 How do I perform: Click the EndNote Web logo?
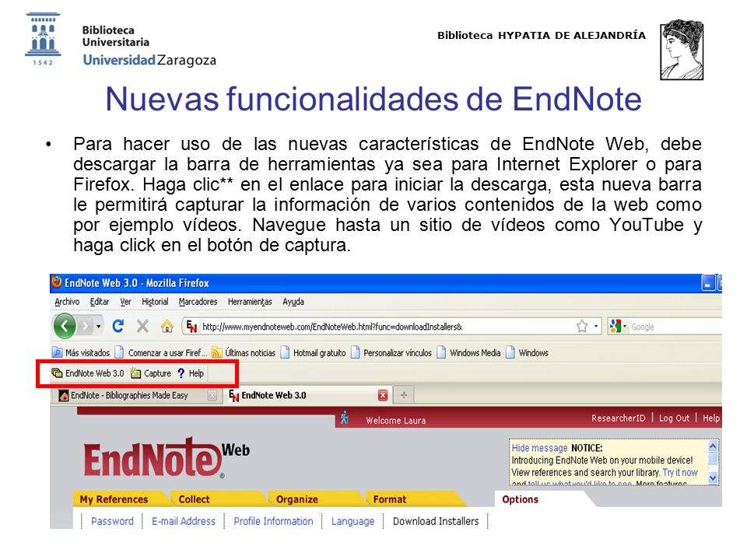point(167,457)
